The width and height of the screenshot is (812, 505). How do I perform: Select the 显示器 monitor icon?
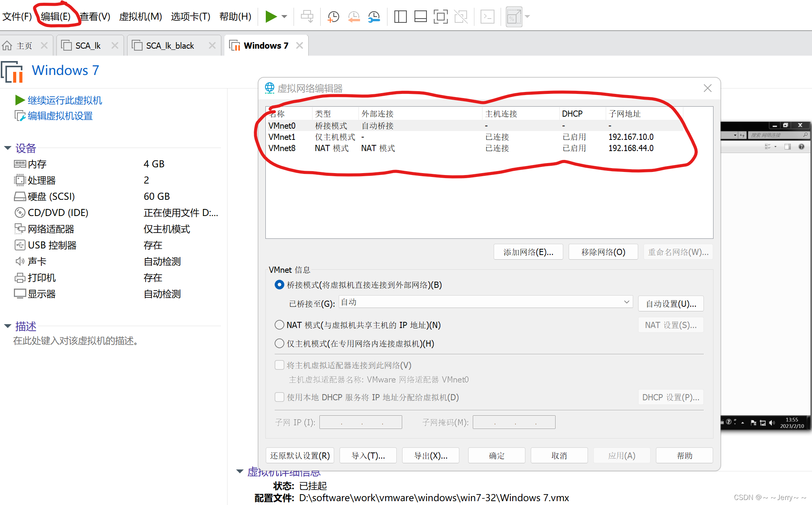pos(20,294)
